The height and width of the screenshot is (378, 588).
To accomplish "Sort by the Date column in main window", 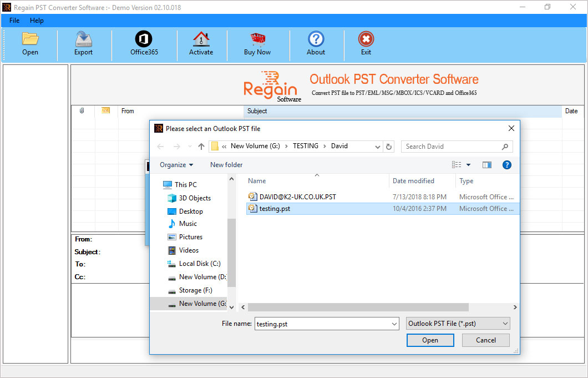I will tap(571, 111).
